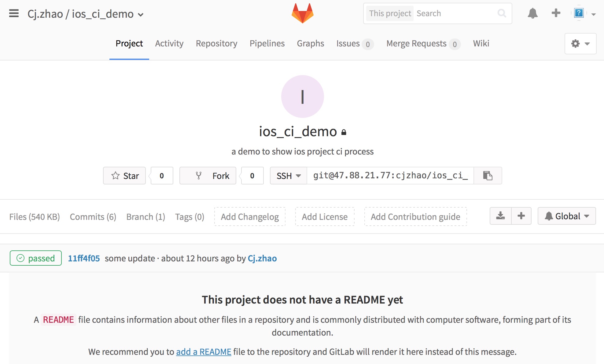
Task: Select the Pipelines tab
Action: point(267,43)
